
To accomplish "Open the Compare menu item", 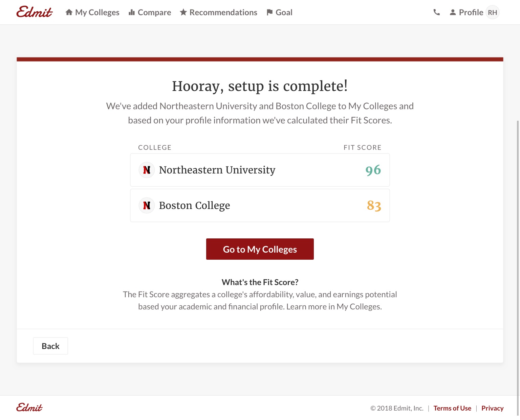I will tap(150, 13).
